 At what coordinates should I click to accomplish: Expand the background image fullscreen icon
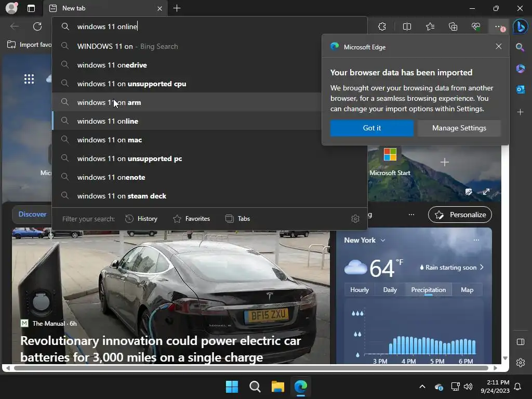pos(486,192)
